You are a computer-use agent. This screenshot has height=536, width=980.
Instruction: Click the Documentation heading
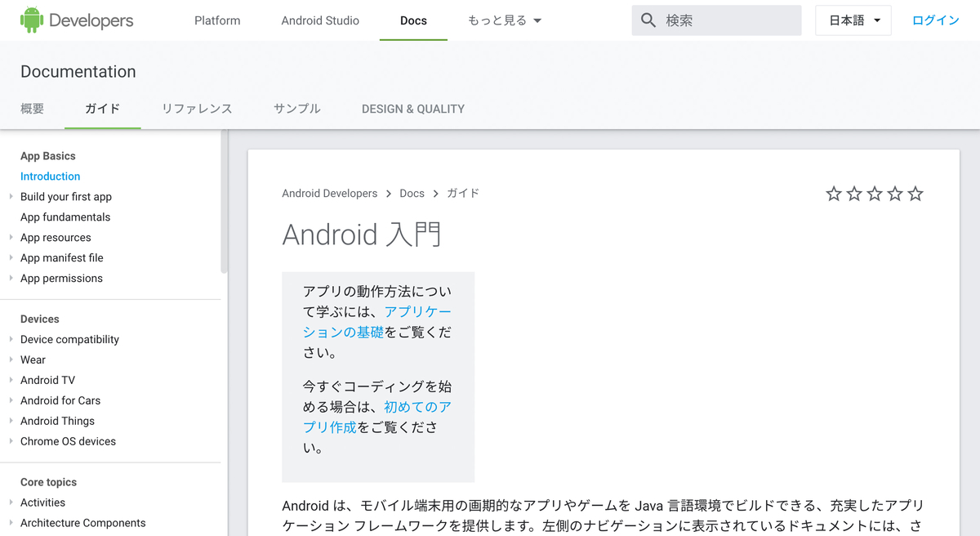pos(78,71)
